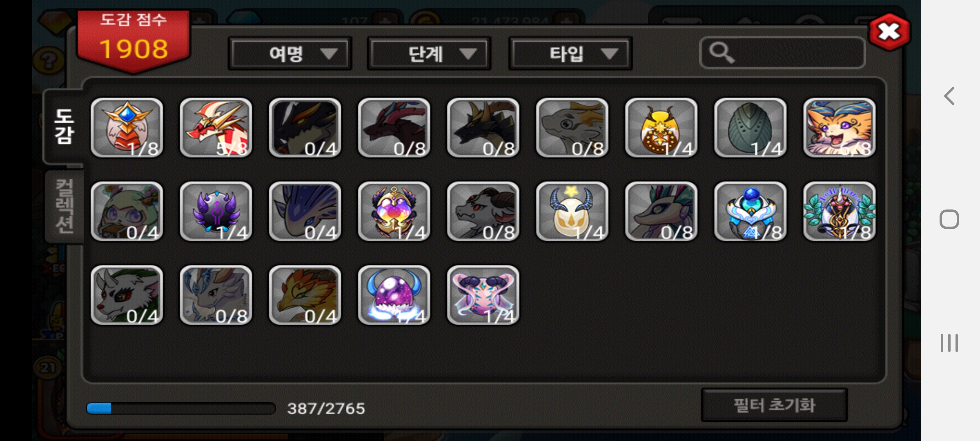Open the cream egg with star and horns
The width and height of the screenshot is (980, 441).
coord(572,211)
